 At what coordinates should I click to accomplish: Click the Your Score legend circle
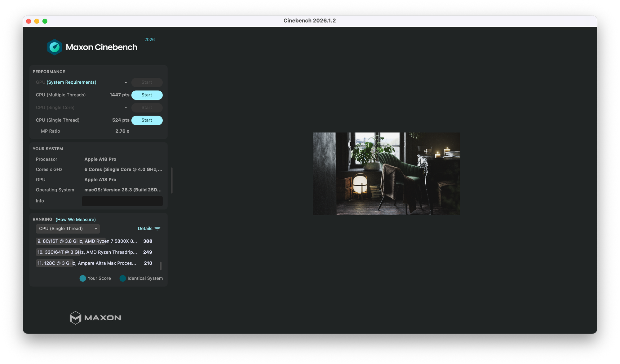click(x=83, y=278)
